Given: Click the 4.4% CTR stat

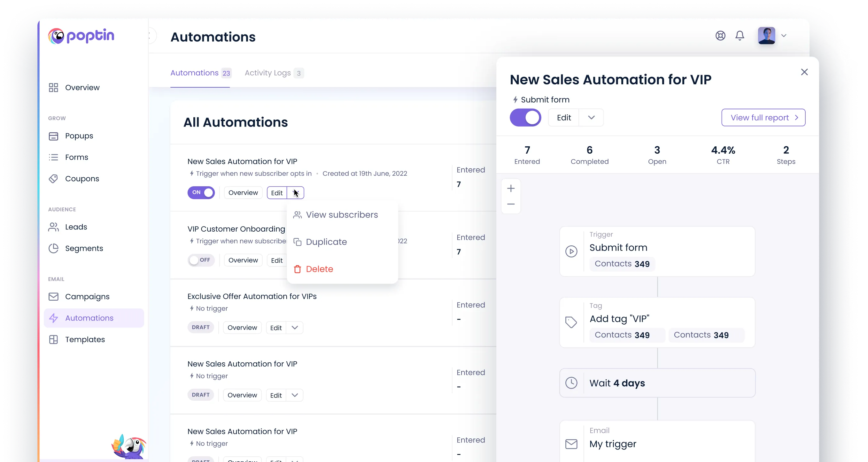Looking at the screenshot, I should coord(723,155).
